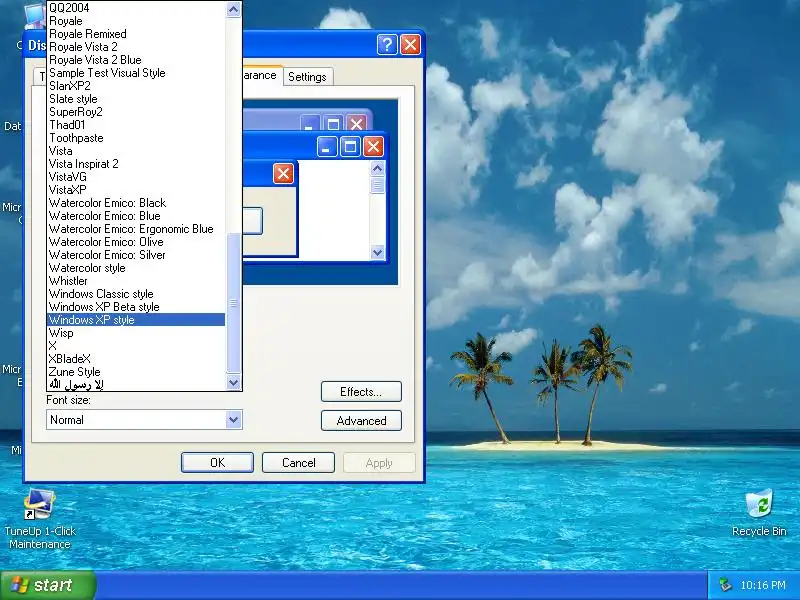Choose Watercolor style entry

coord(136,268)
